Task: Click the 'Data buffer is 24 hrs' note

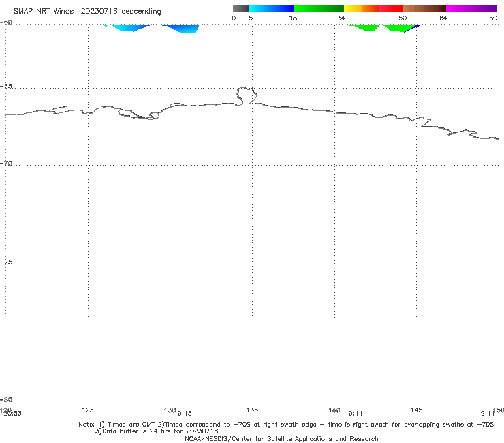Action: (157, 431)
